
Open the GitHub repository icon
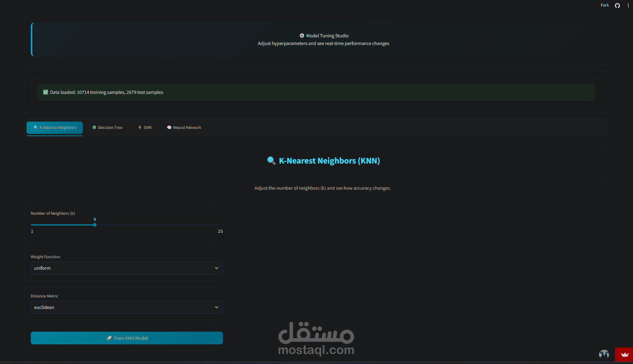[617, 5]
